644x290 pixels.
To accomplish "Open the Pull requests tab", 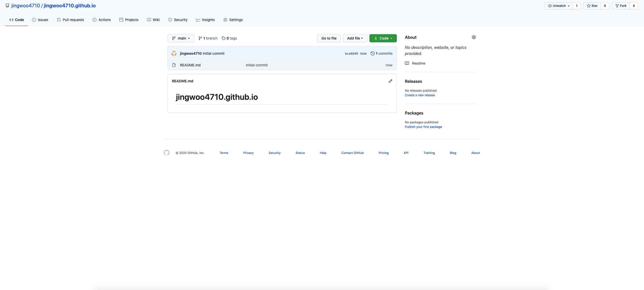I will (70, 20).
